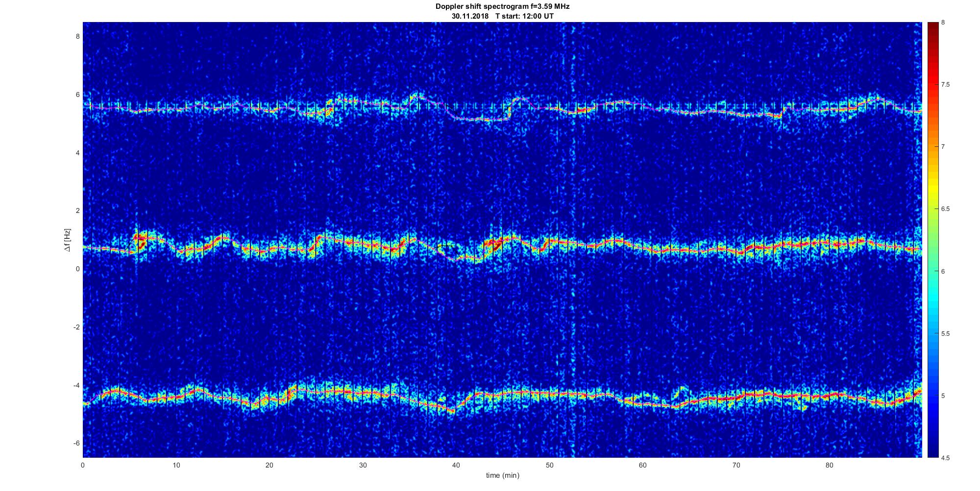Screen dimensions: 980x491
Task: Click the dark red top of the colorbar
Action: tap(932, 27)
